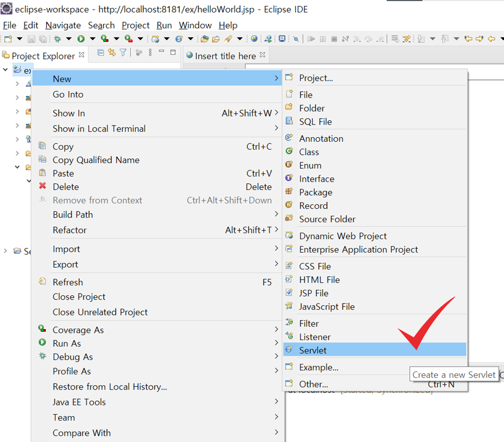Screen dimensions: 504x442
Task: Click Collapse All in Project Explorer
Action: click(100, 53)
